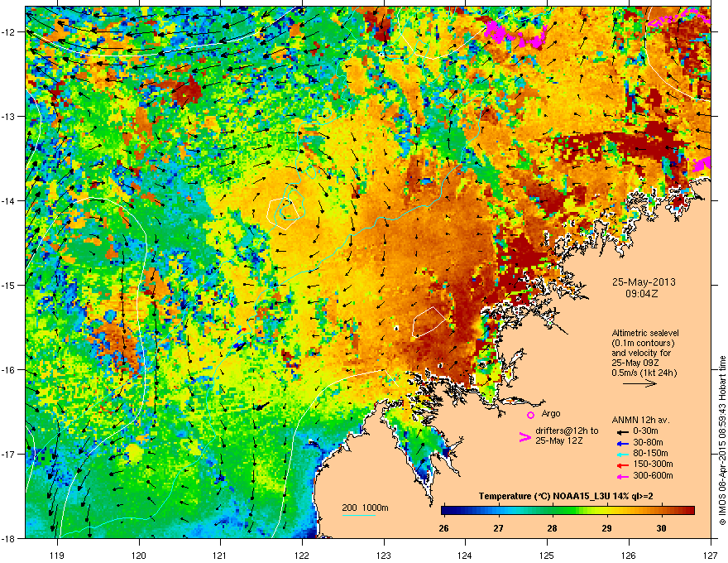This screenshot has width=728, height=563.
Task: Click the colorbar tick label 30
Action: [x=661, y=528]
